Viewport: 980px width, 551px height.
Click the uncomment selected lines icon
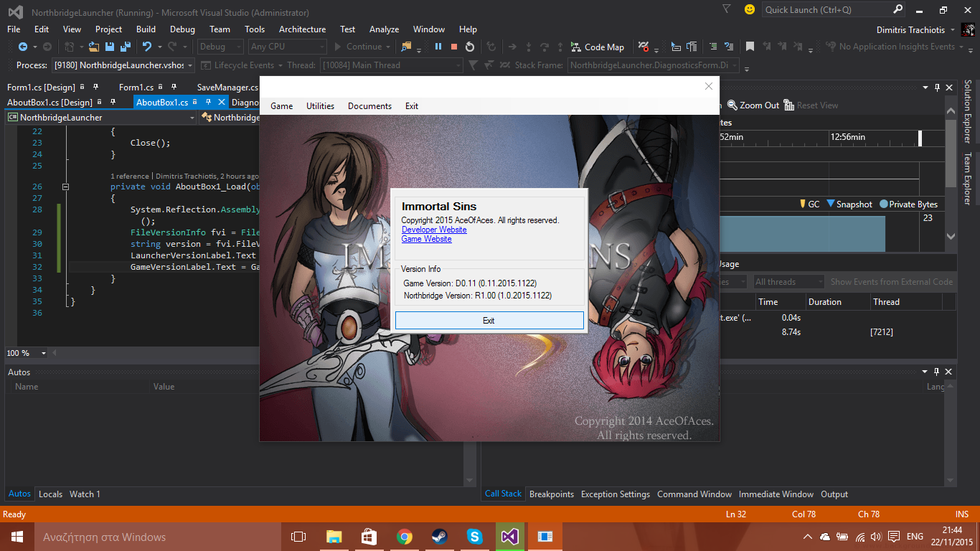729,47
